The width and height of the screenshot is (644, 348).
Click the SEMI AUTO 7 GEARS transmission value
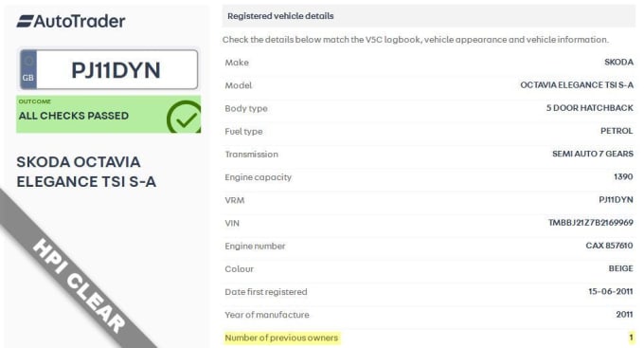(x=593, y=154)
